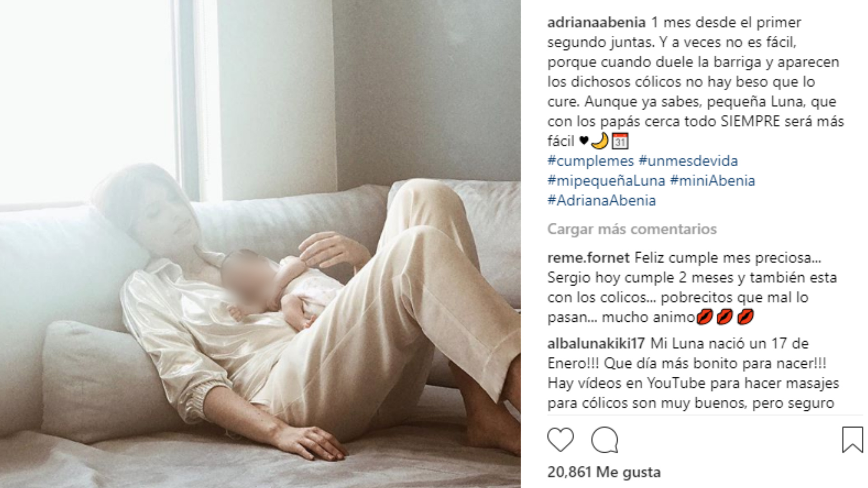Viewport: 868px width, 488px height.
Task: Click the sofa photo of the post
Action: (260, 244)
